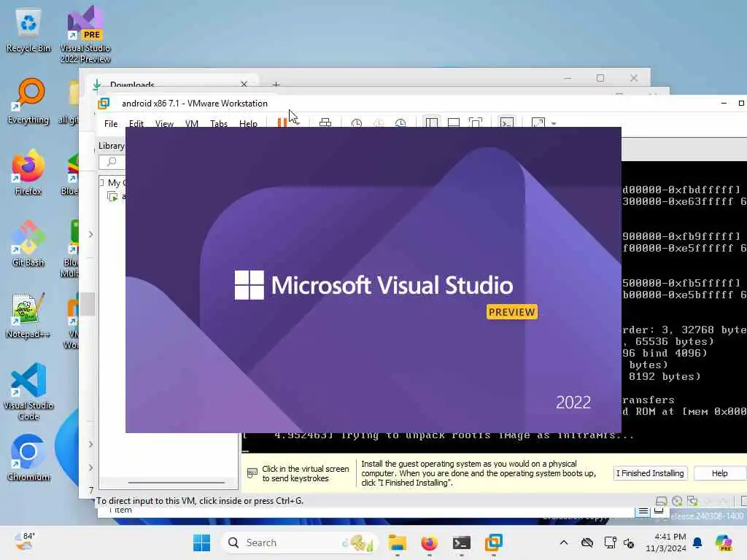Open VMware Workstation taskbar icon
Image resolution: width=747 pixels, height=560 pixels.
pos(494,542)
